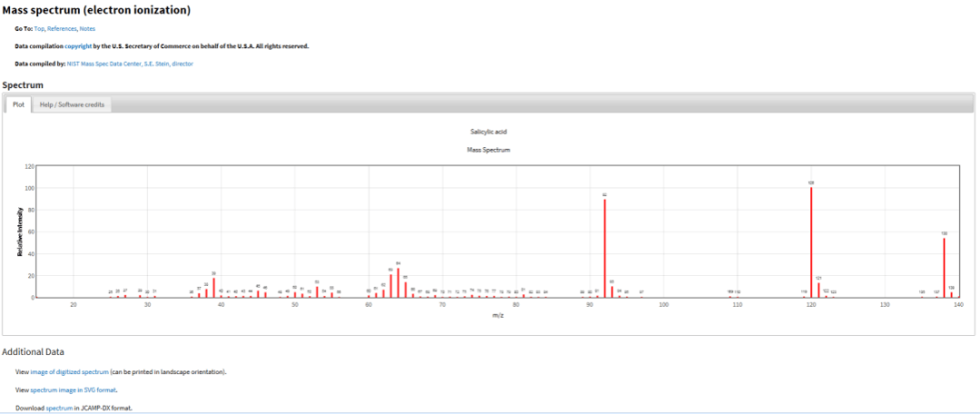Click the x-axis tick label 100

(x=663, y=304)
